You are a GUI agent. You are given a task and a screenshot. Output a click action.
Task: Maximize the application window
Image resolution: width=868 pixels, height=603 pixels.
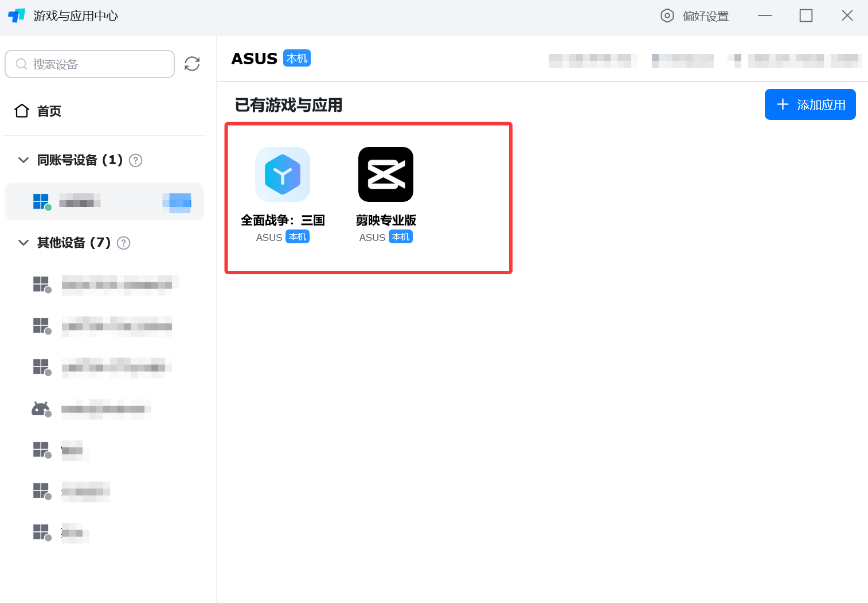pos(806,15)
